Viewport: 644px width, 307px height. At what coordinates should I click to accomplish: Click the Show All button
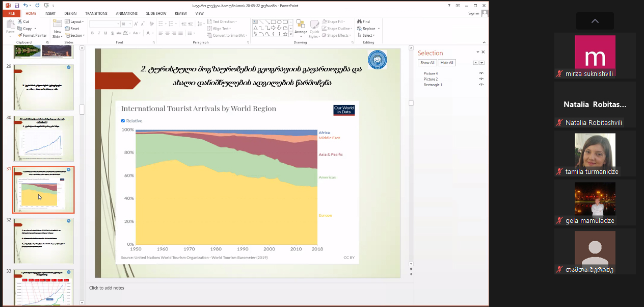(427, 63)
